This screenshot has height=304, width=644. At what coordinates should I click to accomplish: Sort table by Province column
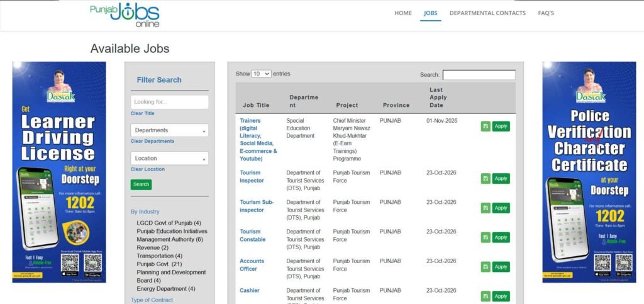tap(396, 105)
